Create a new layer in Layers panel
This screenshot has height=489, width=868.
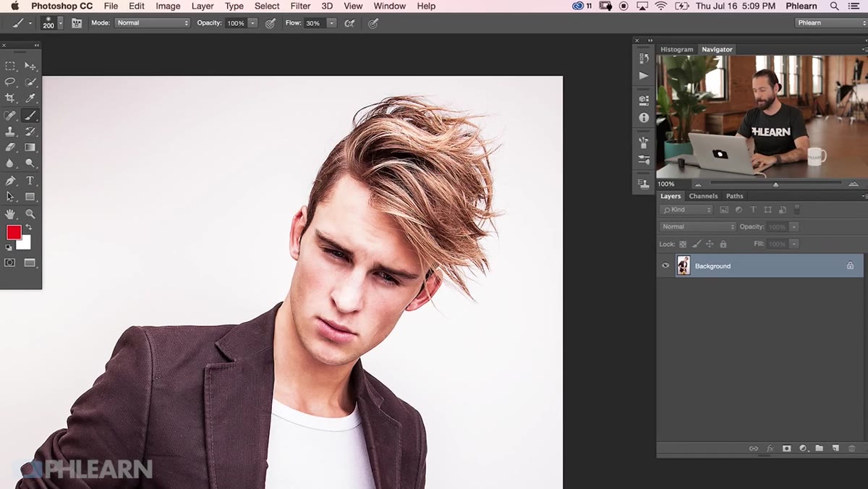tap(835, 448)
